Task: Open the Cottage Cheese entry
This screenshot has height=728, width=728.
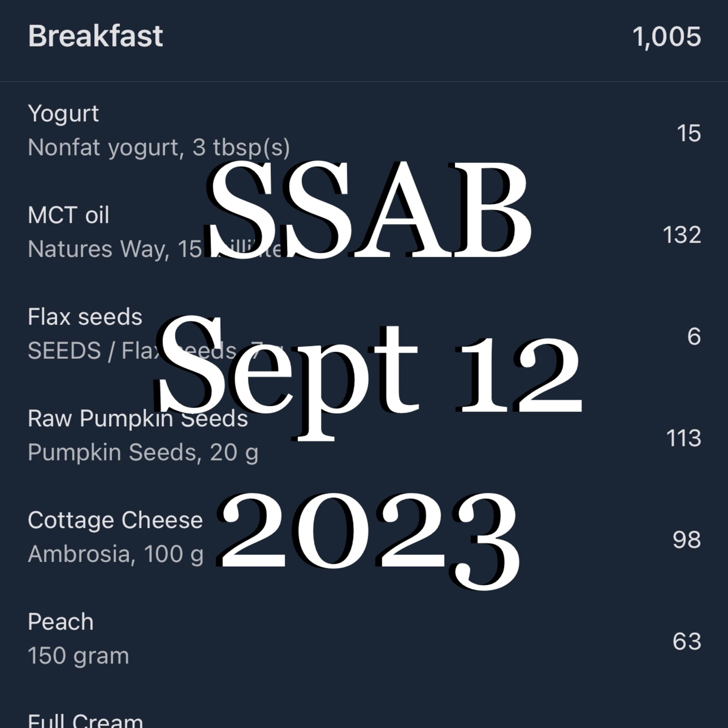Action: [115, 520]
